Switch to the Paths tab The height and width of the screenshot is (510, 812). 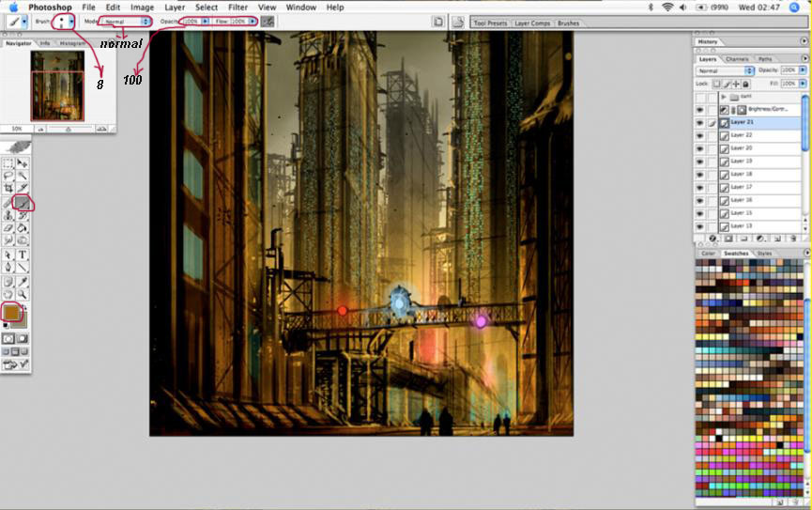765,59
